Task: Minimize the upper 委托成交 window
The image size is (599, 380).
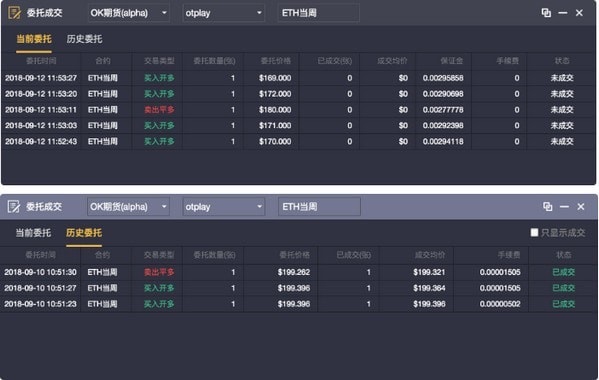Action: coord(562,13)
